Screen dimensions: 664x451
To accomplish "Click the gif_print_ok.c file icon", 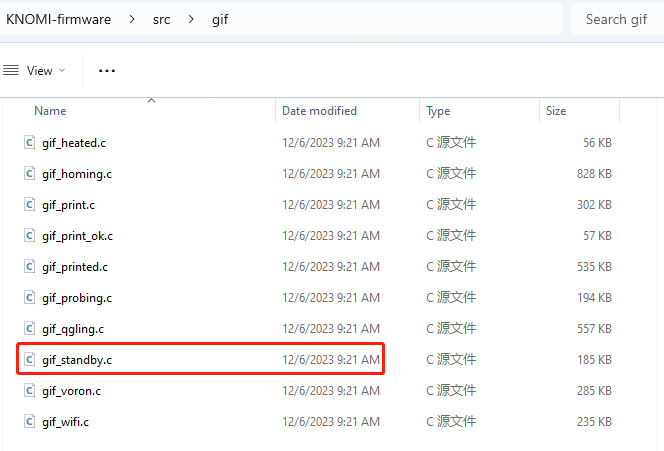I will tap(30, 236).
